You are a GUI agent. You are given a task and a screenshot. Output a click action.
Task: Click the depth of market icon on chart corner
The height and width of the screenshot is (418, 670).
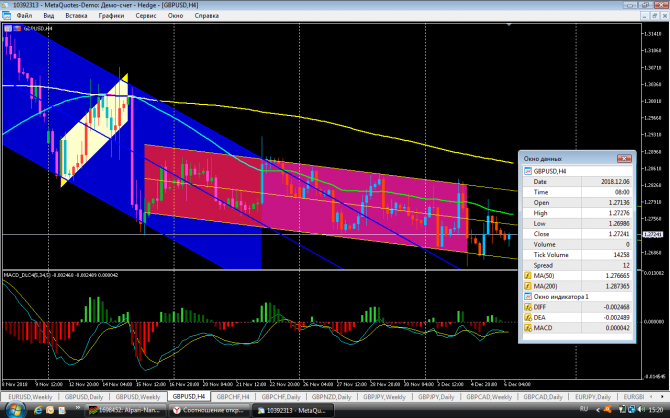[17, 28]
